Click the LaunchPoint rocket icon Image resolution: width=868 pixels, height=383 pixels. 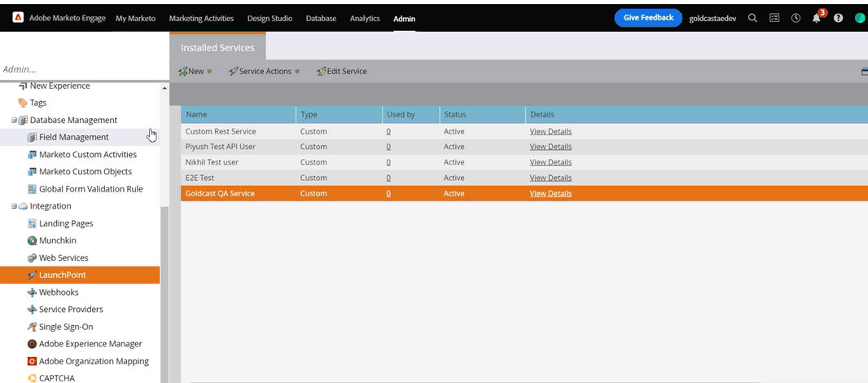coord(32,275)
